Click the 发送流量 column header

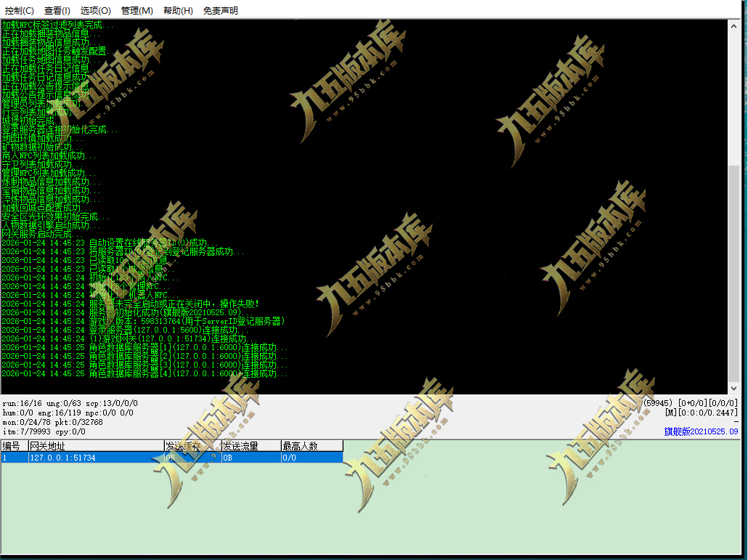(251, 446)
